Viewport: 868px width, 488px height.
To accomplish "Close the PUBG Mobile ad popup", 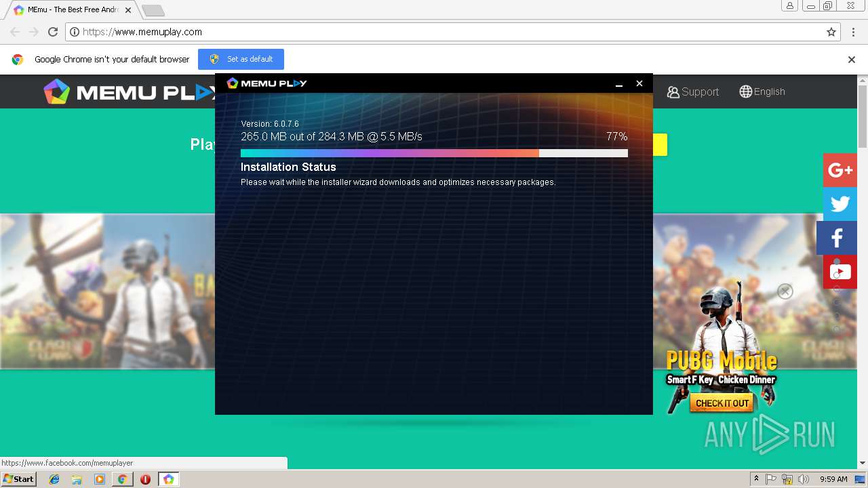I will (x=785, y=291).
